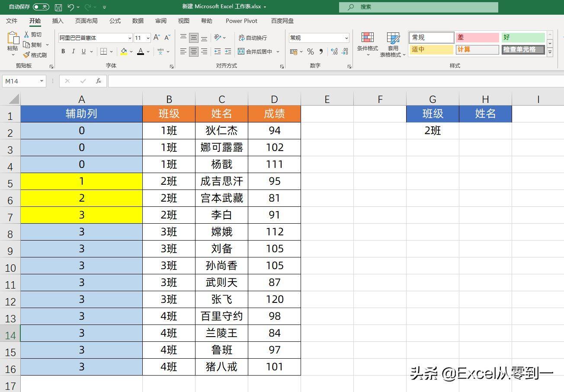Viewport: 564px width, 392px height.
Task: Select column A header
Action: (82, 100)
